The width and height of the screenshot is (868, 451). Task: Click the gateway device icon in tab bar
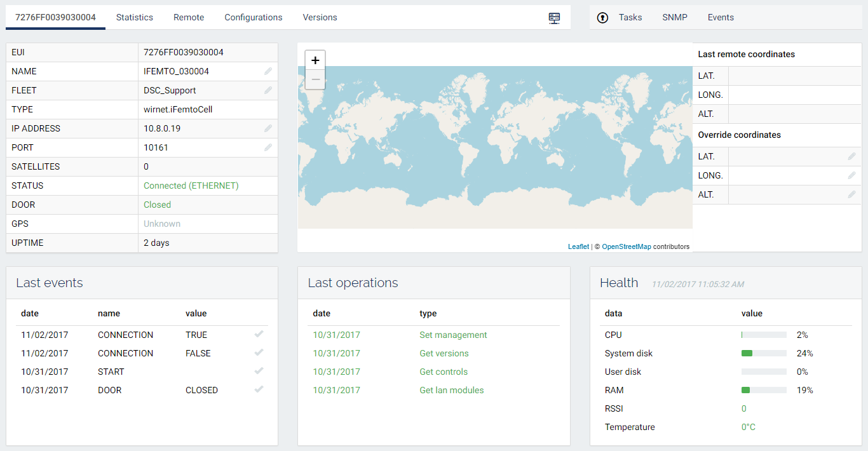pos(554,18)
